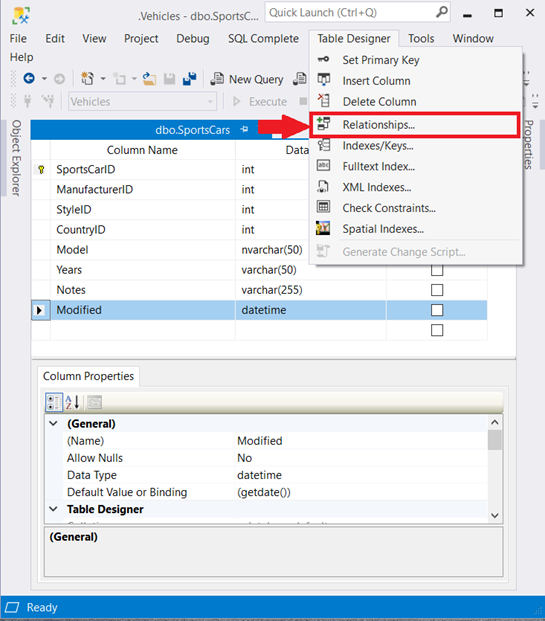
Task: Open the Edit menu
Action: (55, 38)
